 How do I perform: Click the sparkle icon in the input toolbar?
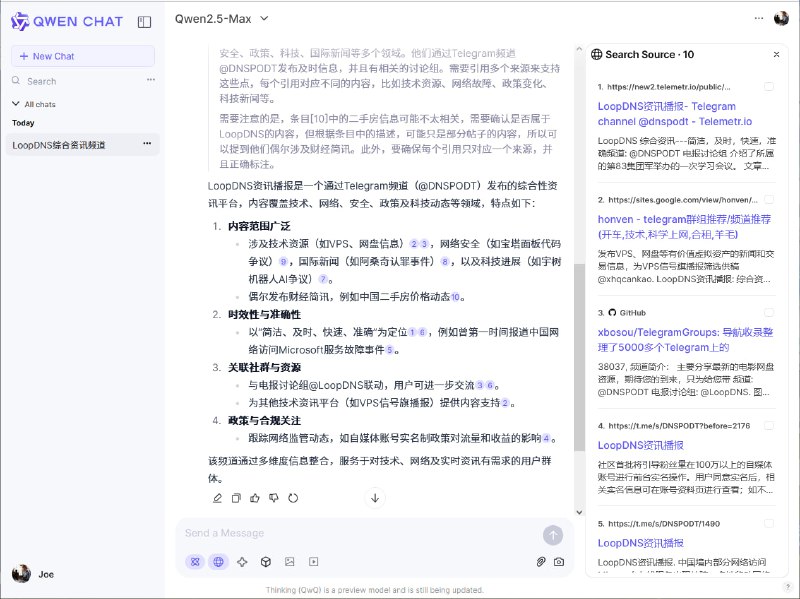(x=242, y=562)
